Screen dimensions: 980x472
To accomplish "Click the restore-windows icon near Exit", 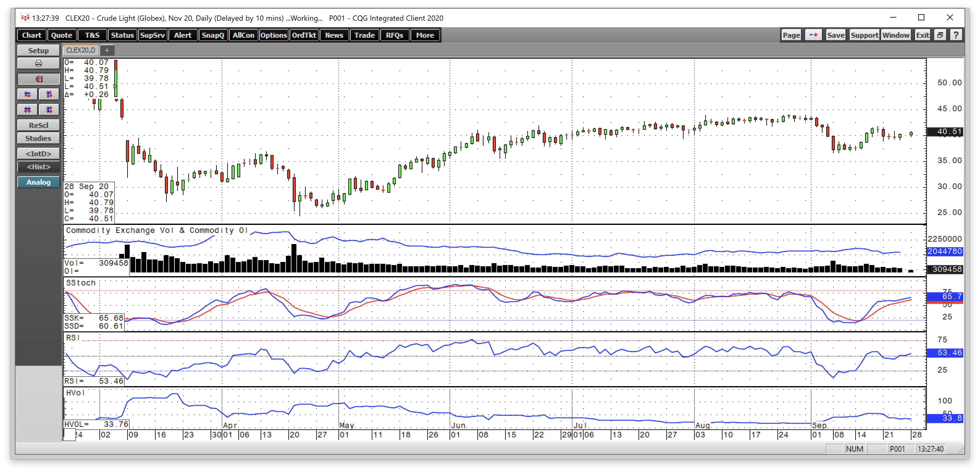I will (x=940, y=35).
